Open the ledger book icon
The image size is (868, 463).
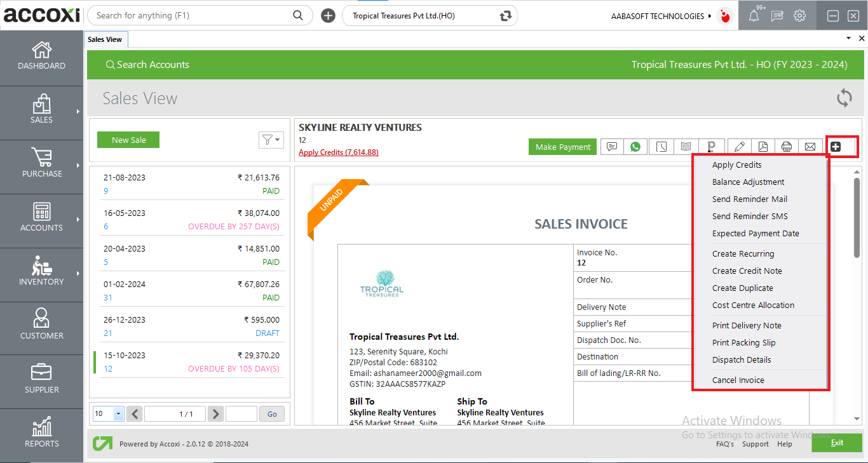(x=686, y=146)
